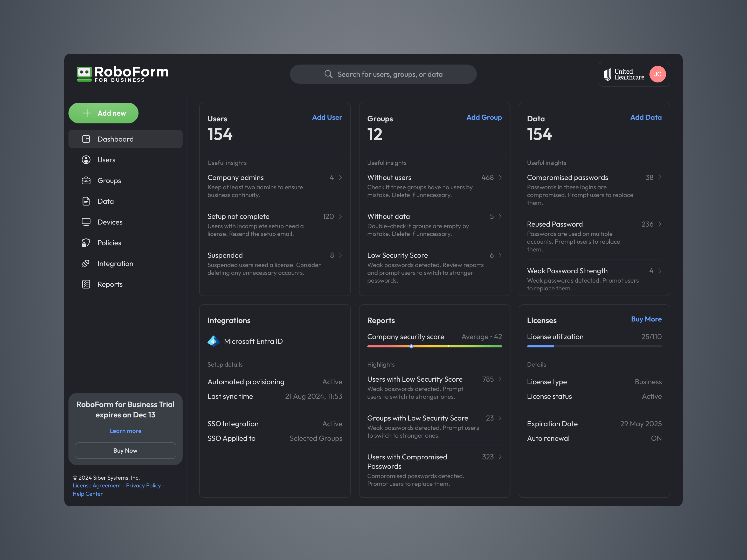Click the search bar for users or groups
The width and height of the screenshot is (747, 560).
tap(383, 74)
